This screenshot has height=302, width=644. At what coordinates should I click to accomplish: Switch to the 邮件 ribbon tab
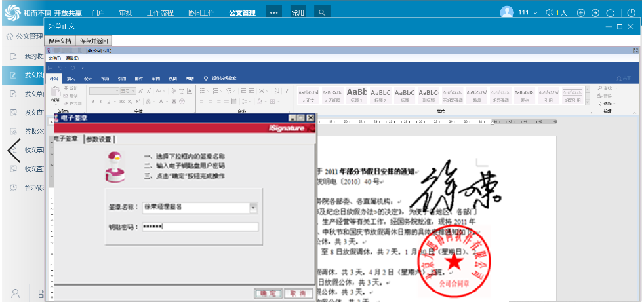(139, 79)
